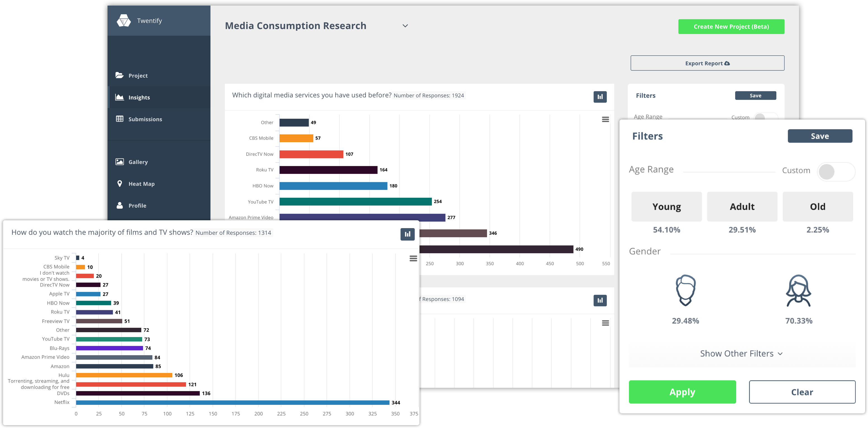Click the orange CBS Mobile bar showing 57
The height and width of the screenshot is (428, 868).
(296, 138)
